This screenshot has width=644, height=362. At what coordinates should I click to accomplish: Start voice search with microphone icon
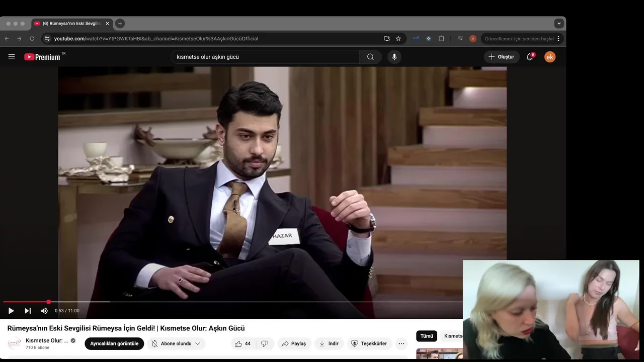[394, 57]
